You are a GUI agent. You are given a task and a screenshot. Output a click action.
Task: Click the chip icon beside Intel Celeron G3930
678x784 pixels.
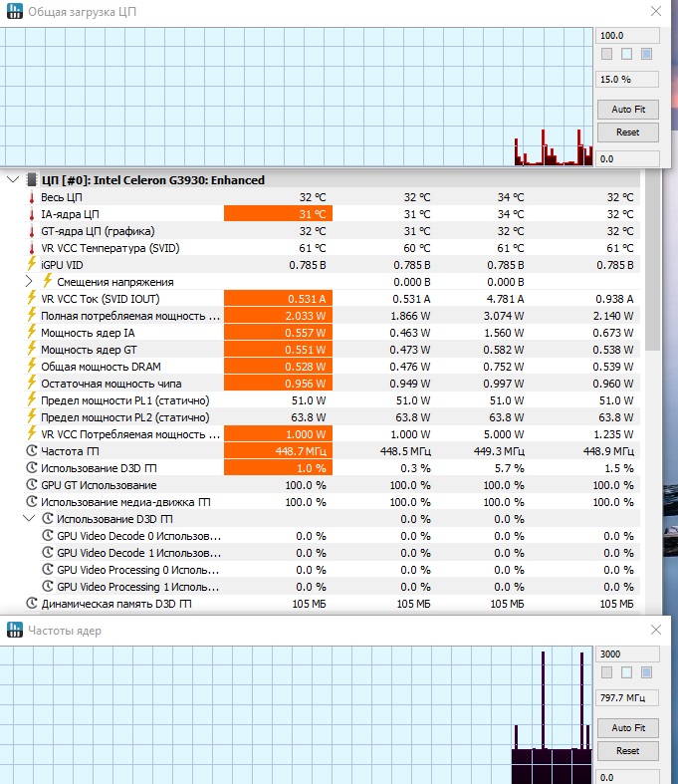point(32,179)
